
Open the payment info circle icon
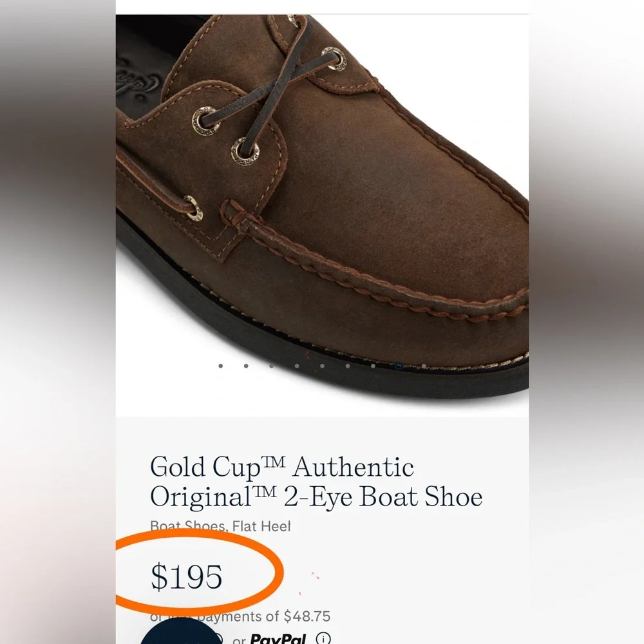click(323, 639)
